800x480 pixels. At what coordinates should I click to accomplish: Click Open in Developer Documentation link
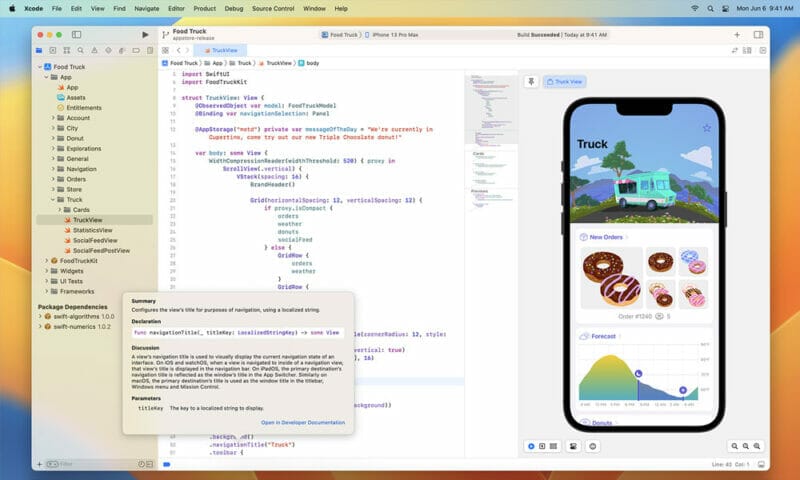pyautogui.click(x=302, y=423)
